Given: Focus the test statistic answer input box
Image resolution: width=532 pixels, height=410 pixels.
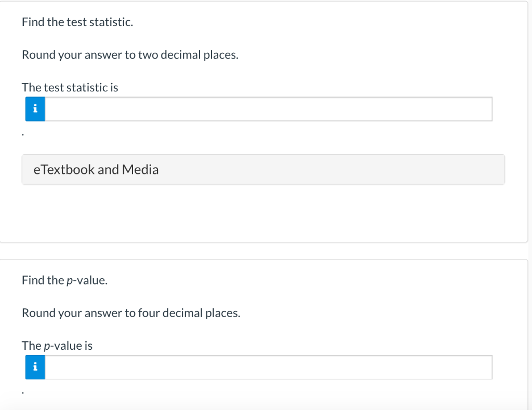Looking at the screenshot, I should pos(269,109).
